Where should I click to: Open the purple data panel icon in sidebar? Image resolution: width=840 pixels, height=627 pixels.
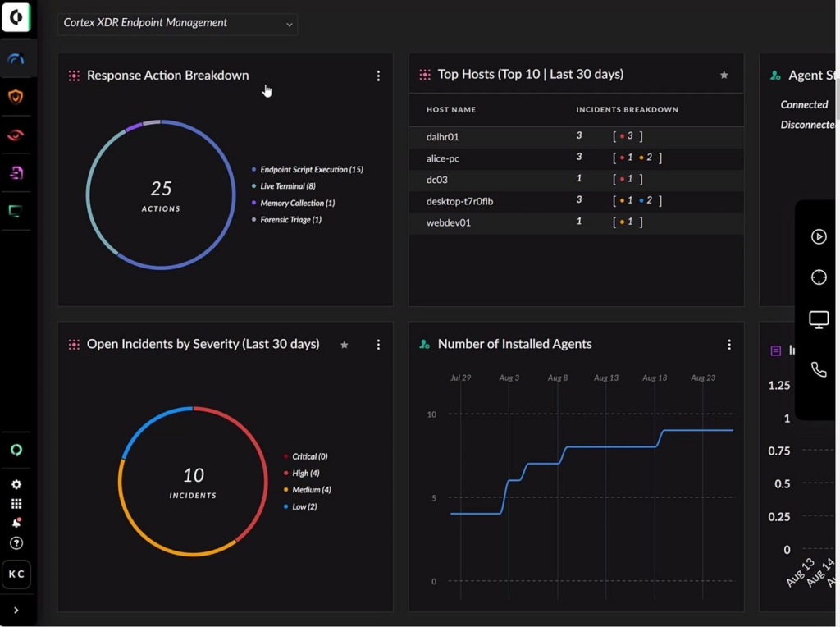tap(16, 172)
